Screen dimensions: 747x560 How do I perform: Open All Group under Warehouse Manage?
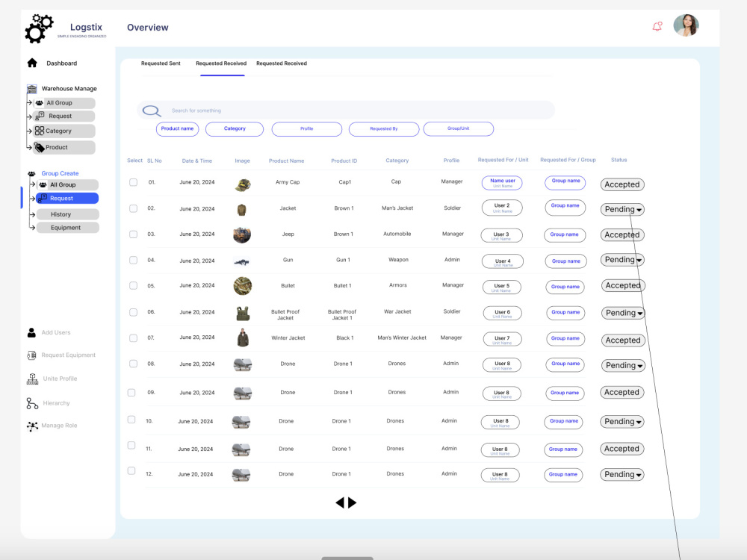(64, 103)
